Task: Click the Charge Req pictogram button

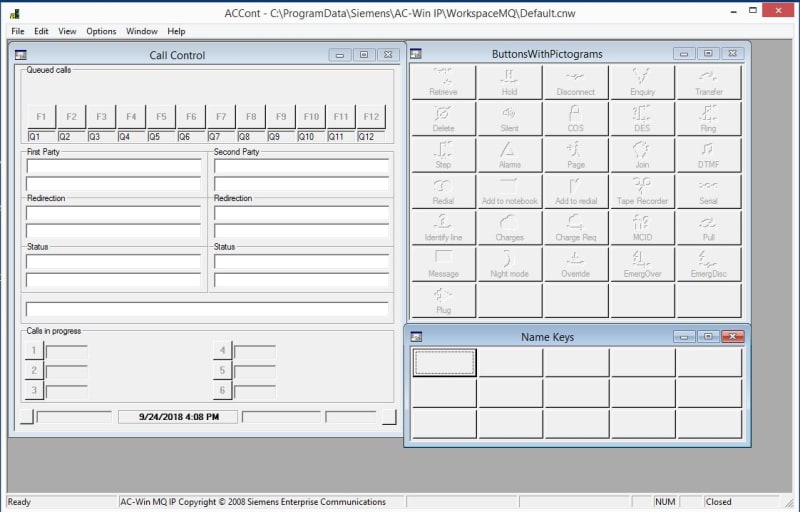Action: pos(576,227)
